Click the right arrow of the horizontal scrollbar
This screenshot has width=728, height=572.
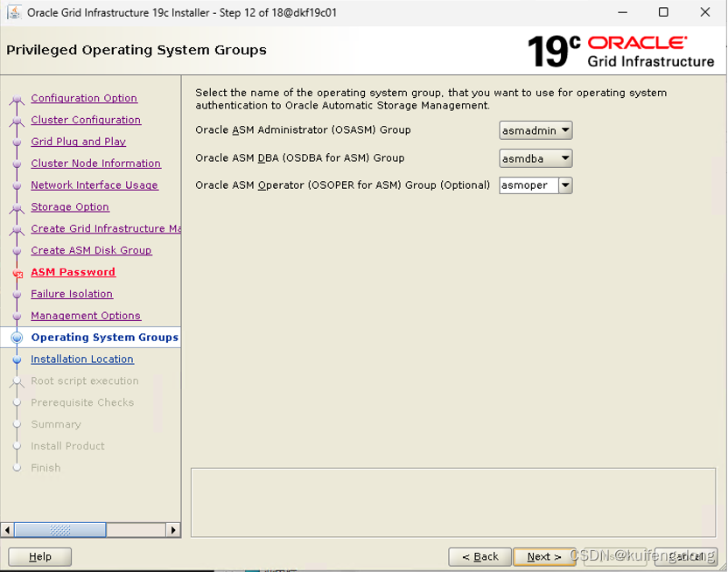coord(173,530)
